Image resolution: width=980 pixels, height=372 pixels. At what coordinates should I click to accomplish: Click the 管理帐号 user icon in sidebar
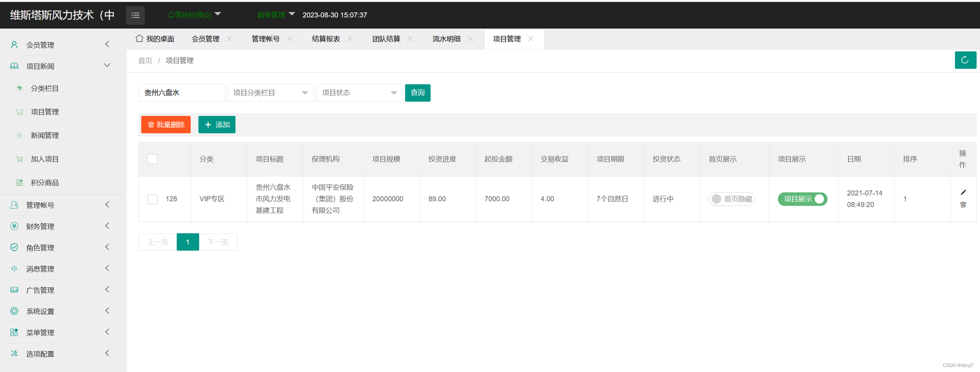coord(14,205)
